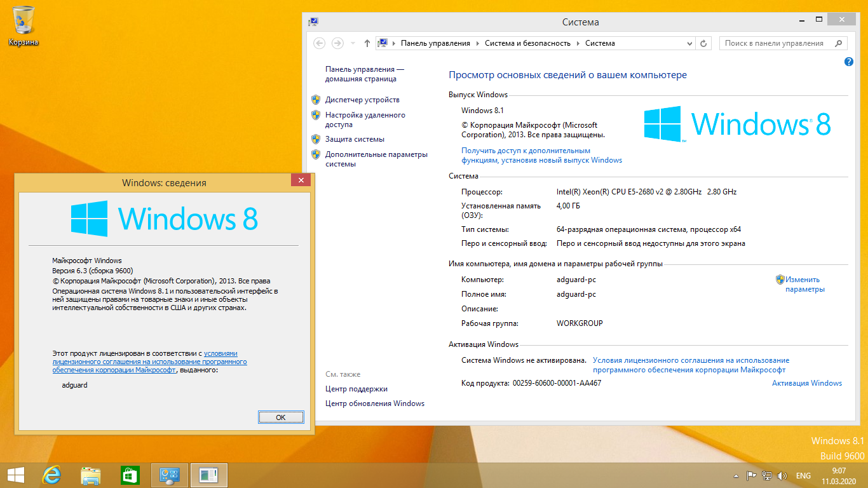This screenshot has width=868, height=488.
Task: Close the Windows: сведения dialog
Action: pyautogui.click(x=301, y=180)
